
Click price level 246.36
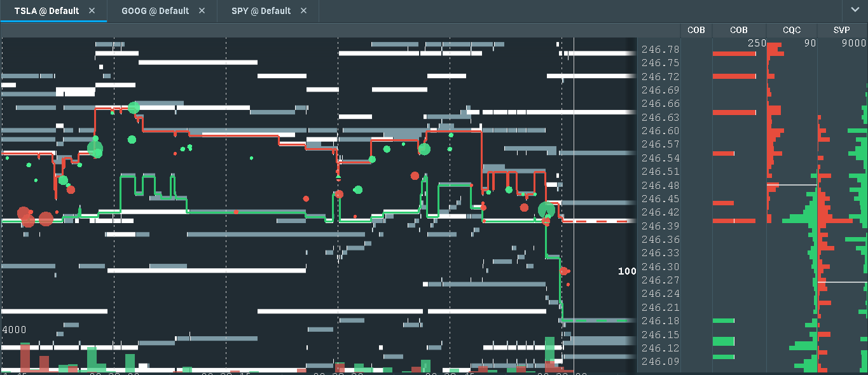click(x=660, y=240)
